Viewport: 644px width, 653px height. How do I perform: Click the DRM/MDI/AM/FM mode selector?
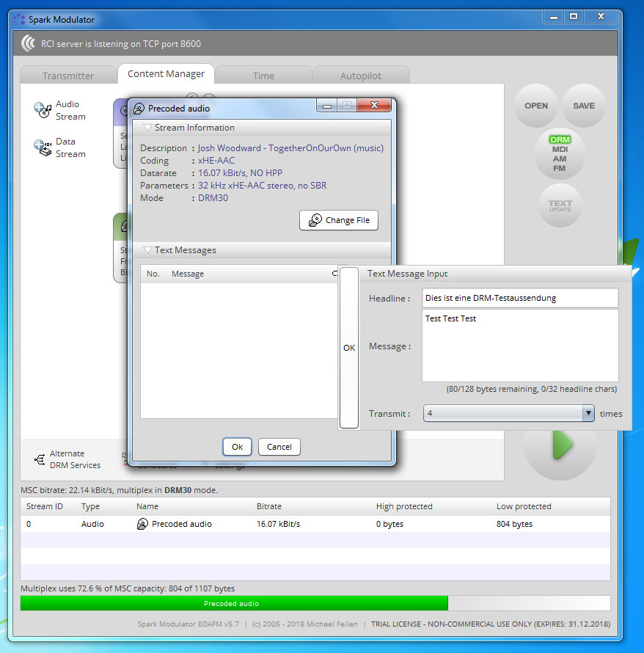coord(560,153)
